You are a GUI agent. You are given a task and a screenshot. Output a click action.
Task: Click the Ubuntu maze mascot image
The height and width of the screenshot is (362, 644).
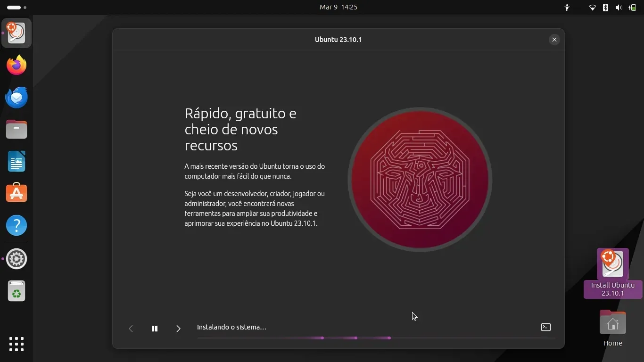point(420,180)
